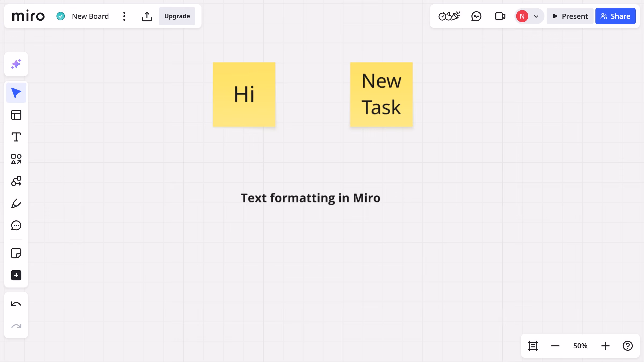Open the diagramming shapes tool
This screenshot has height=362, width=644.
tap(16, 181)
